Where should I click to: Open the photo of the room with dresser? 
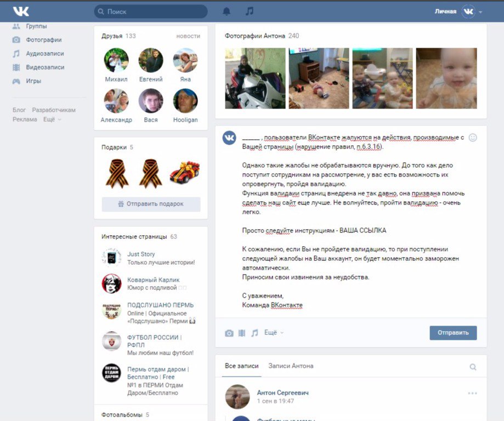pos(319,78)
